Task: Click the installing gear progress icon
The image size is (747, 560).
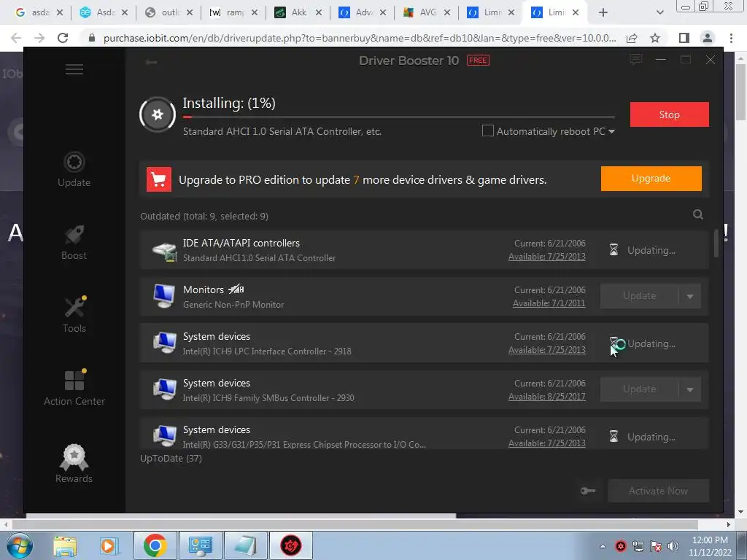Action: pyautogui.click(x=158, y=114)
